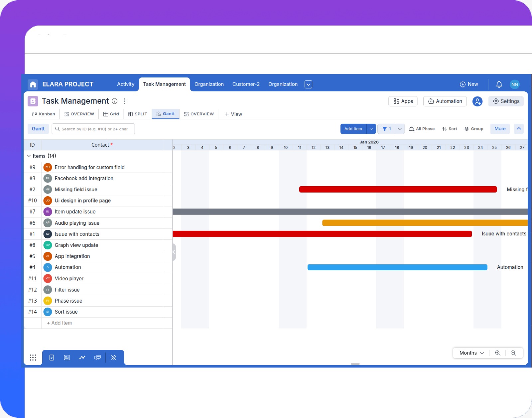
Task: Open the Months zoom level dropdown
Action: pos(470,353)
